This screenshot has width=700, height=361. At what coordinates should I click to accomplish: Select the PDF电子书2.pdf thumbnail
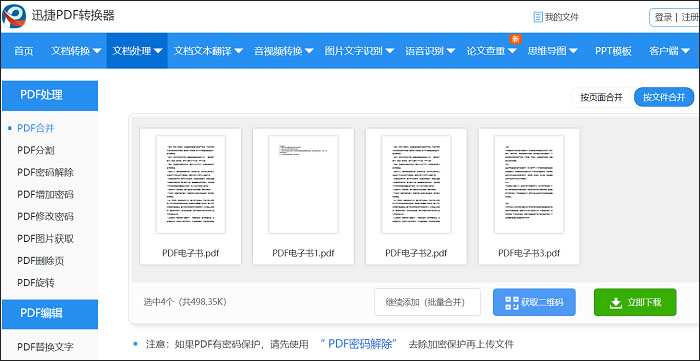[417, 185]
